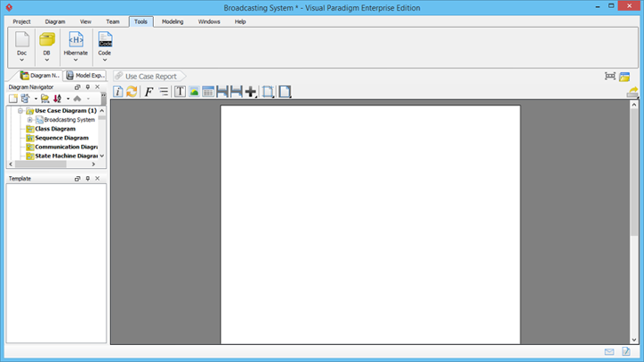Click the export arrow icon at right
The height and width of the screenshot is (362, 644).
pos(632,92)
